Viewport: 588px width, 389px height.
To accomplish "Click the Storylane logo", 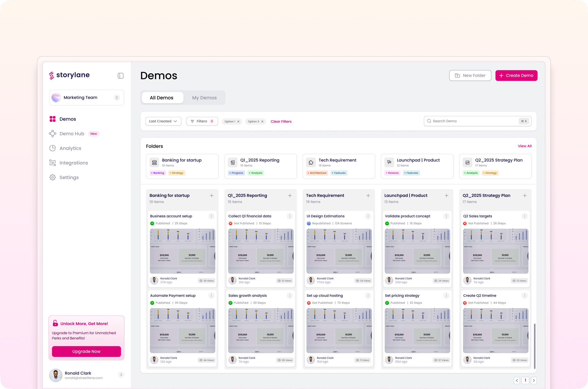I will coord(69,75).
